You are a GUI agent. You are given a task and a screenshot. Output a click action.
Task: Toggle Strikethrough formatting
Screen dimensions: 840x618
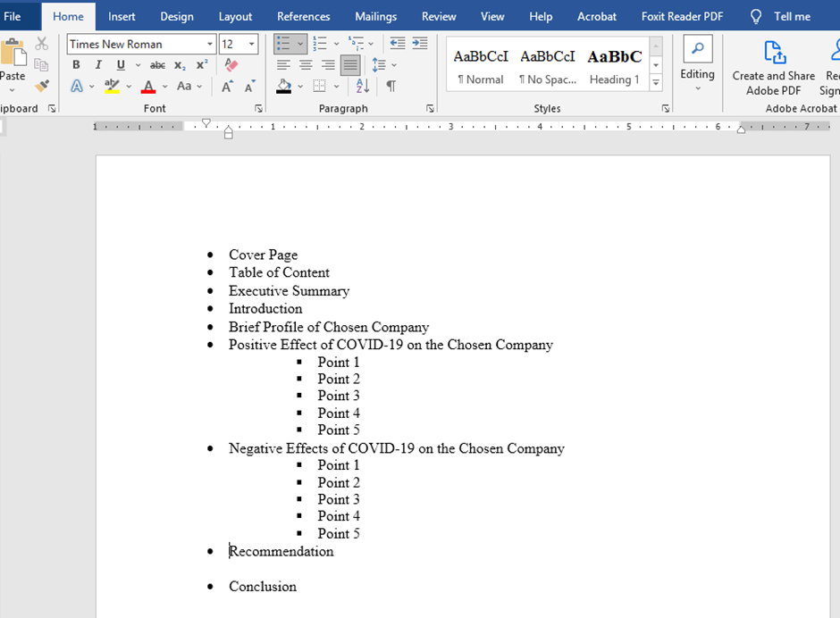pos(157,65)
